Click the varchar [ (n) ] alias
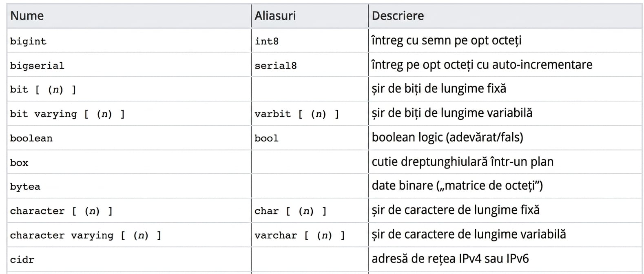 [x=300, y=236]
